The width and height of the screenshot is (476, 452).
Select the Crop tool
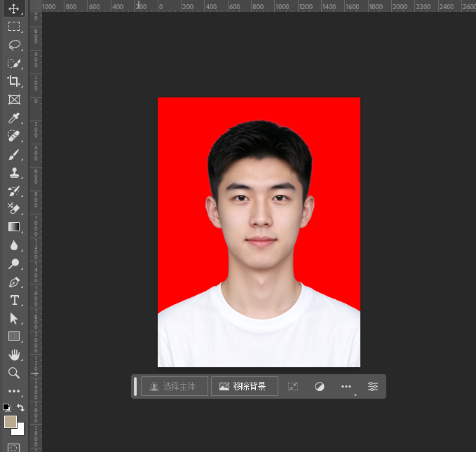click(x=14, y=81)
